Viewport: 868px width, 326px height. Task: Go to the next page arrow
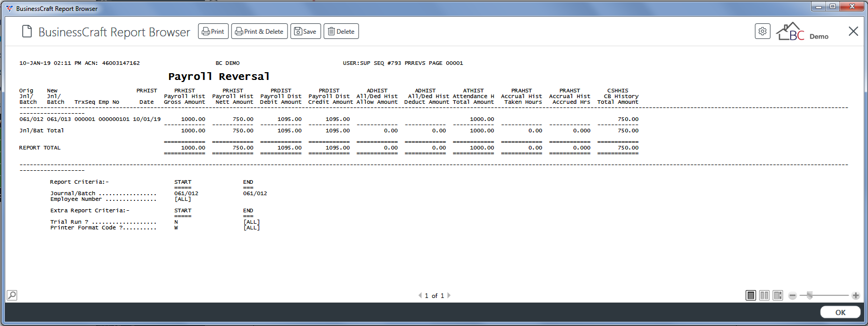click(x=449, y=295)
